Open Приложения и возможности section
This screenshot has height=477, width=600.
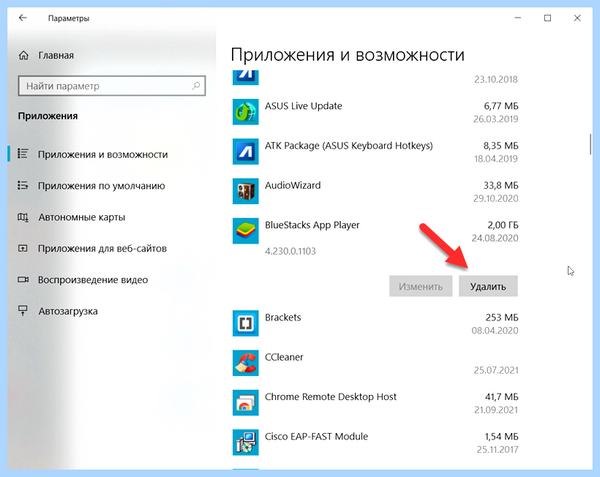pyautogui.click(x=103, y=155)
